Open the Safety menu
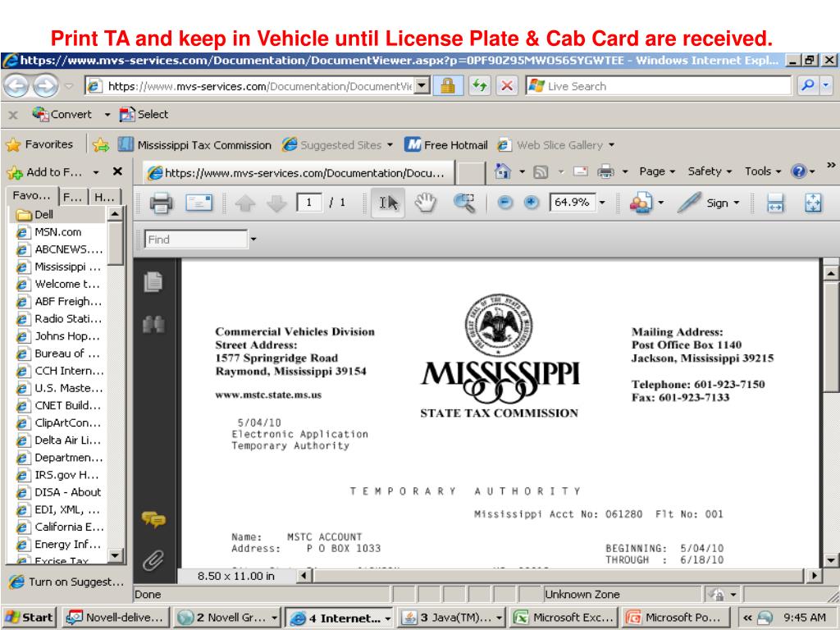Viewport: 840px width, 630px height. pyautogui.click(x=710, y=171)
